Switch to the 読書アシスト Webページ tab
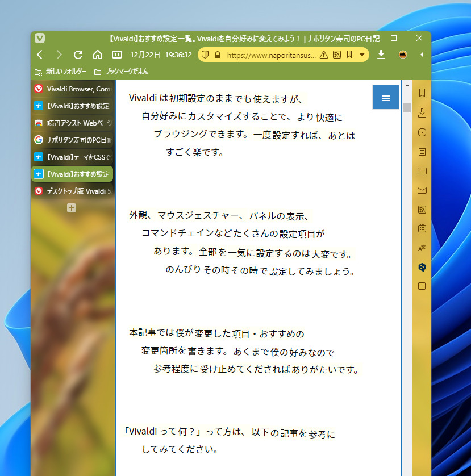 72,123
